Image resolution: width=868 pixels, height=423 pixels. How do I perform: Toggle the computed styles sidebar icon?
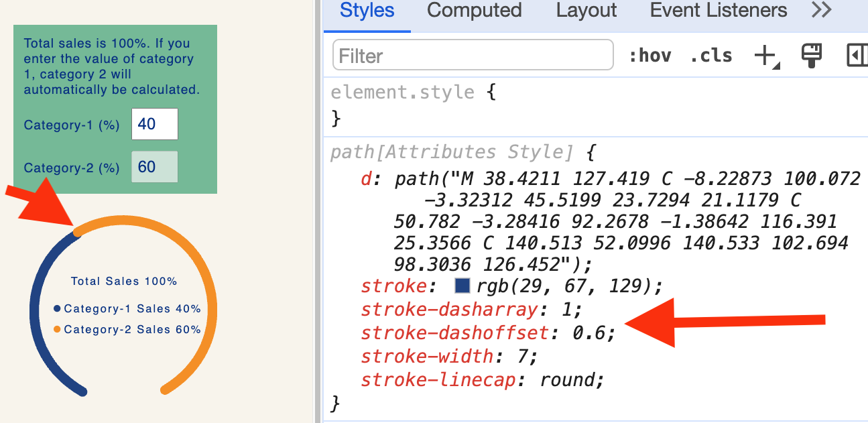click(x=857, y=56)
